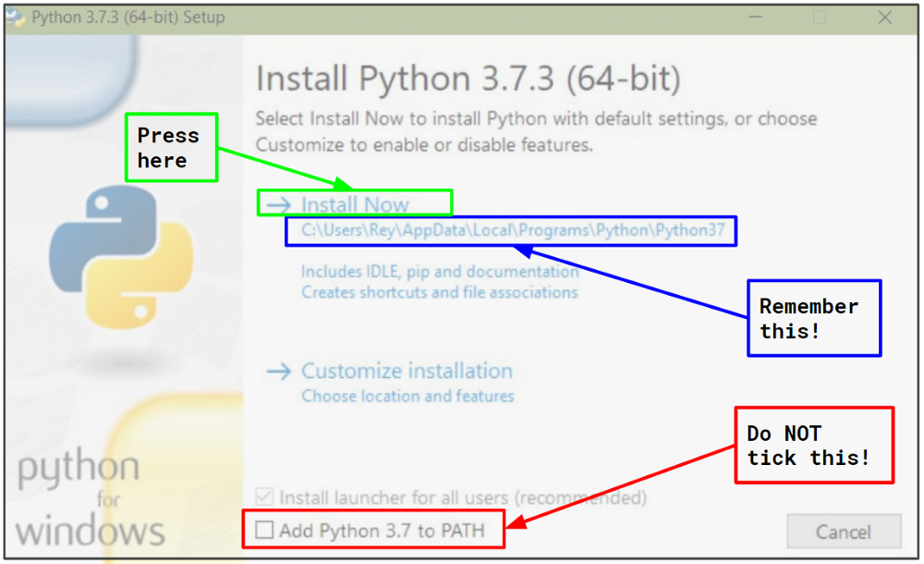
Task: Click the Python 3.7.3 Setup title bar
Action: tap(370, 16)
